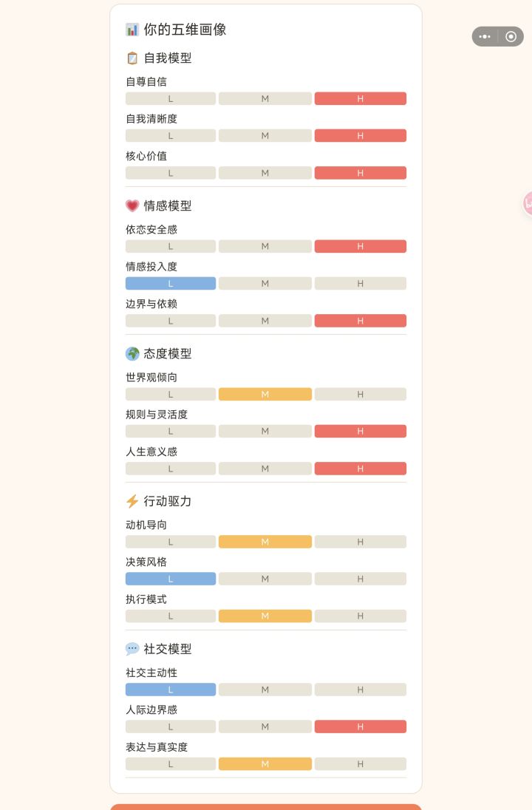Click the 核心价值 dimension label
The image size is (532, 810).
coord(146,156)
